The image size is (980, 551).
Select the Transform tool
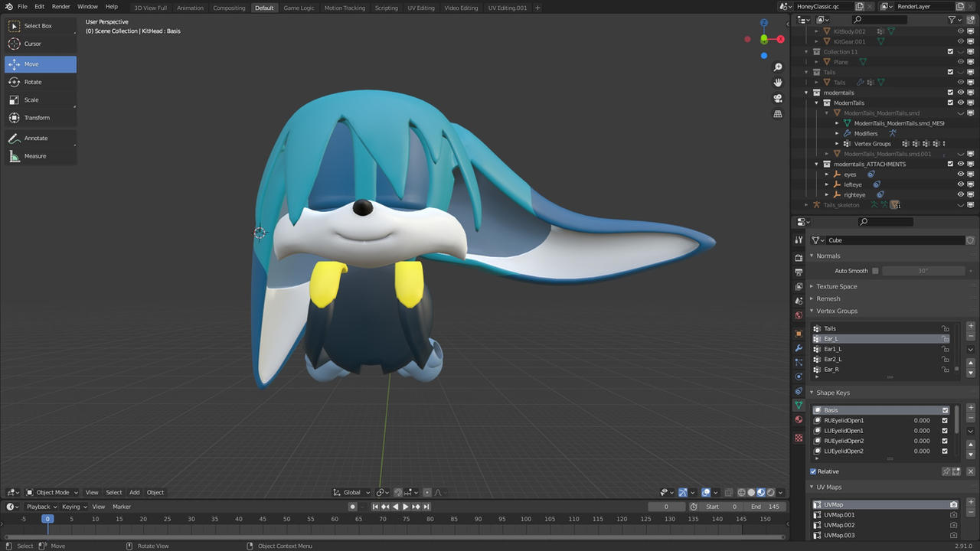point(41,118)
